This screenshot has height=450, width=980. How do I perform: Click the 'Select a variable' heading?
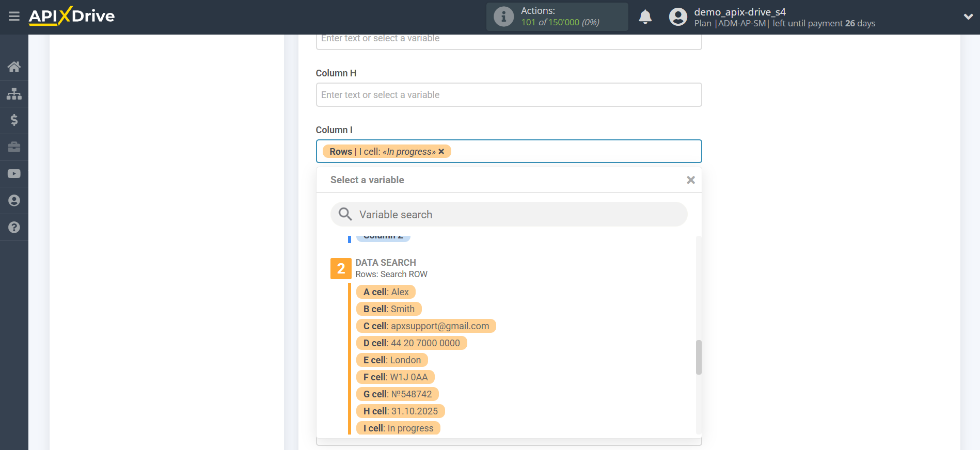367,180
